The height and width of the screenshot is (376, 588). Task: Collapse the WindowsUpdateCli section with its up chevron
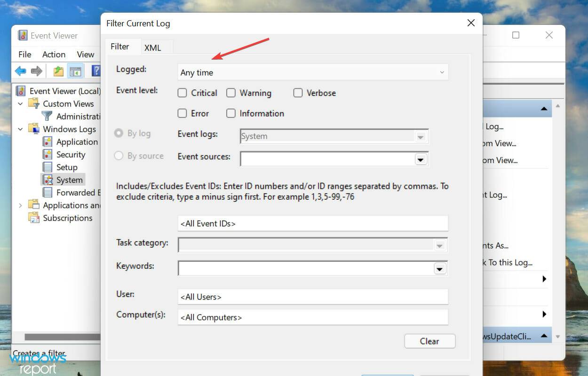coord(543,336)
